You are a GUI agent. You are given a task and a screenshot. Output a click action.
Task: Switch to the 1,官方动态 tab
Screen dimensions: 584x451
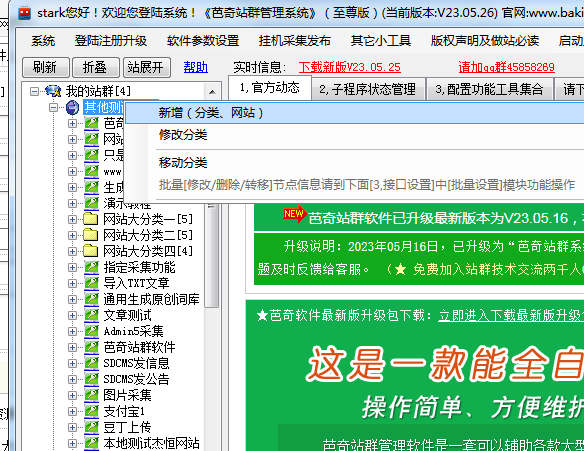(x=270, y=88)
